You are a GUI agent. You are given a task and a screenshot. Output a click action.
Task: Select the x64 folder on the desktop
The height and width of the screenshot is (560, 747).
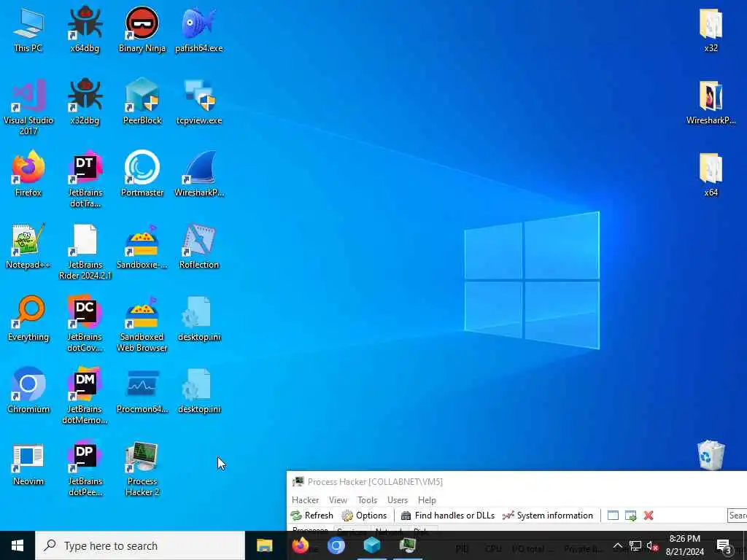click(711, 174)
